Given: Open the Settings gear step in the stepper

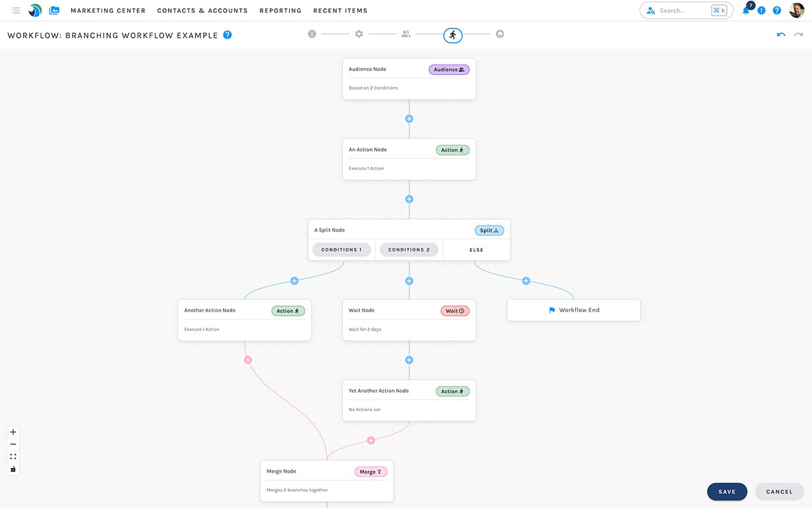Looking at the screenshot, I should pyautogui.click(x=359, y=33).
